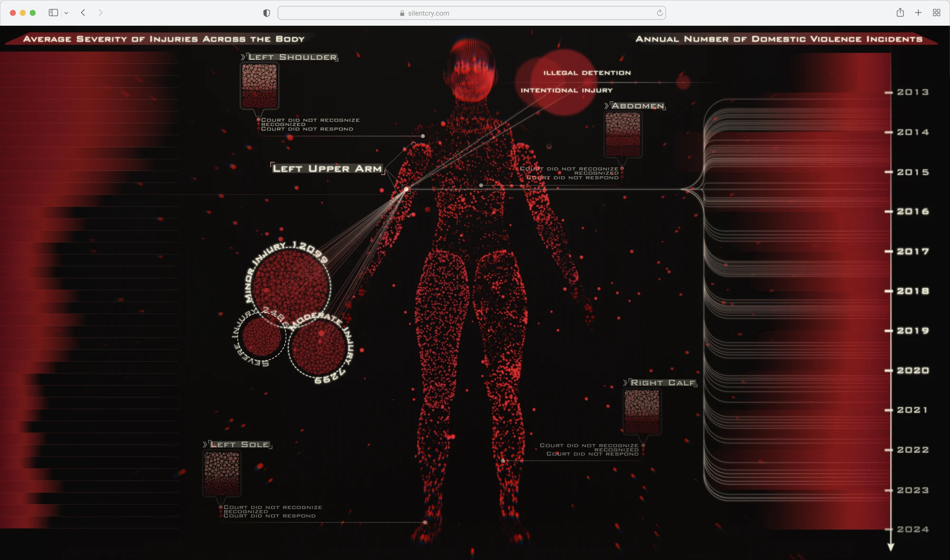Reload the silentcry.com page
This screenshot has height=560, width=950.
(659, 13)
